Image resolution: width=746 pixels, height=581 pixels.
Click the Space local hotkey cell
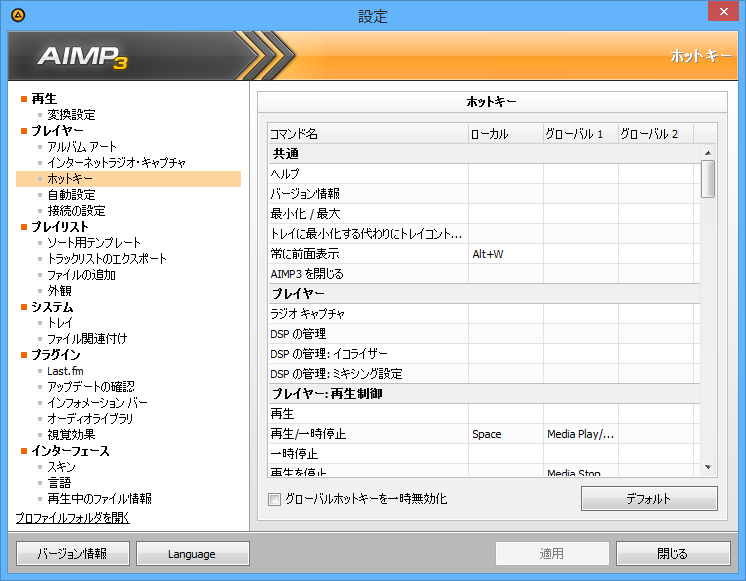tap(506, 433)
